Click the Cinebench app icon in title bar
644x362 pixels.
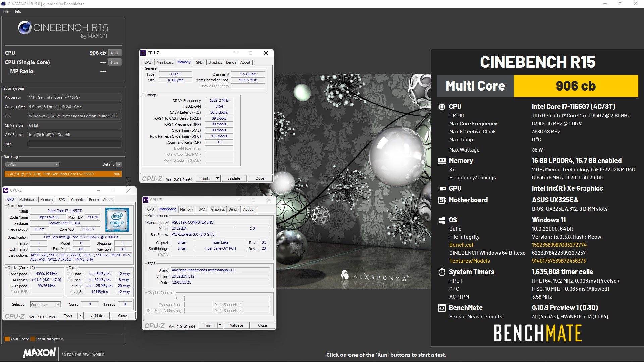[x=4, y=4]
